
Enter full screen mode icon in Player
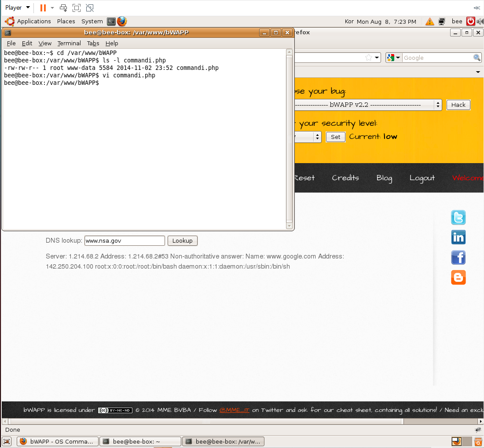point(77,8)
